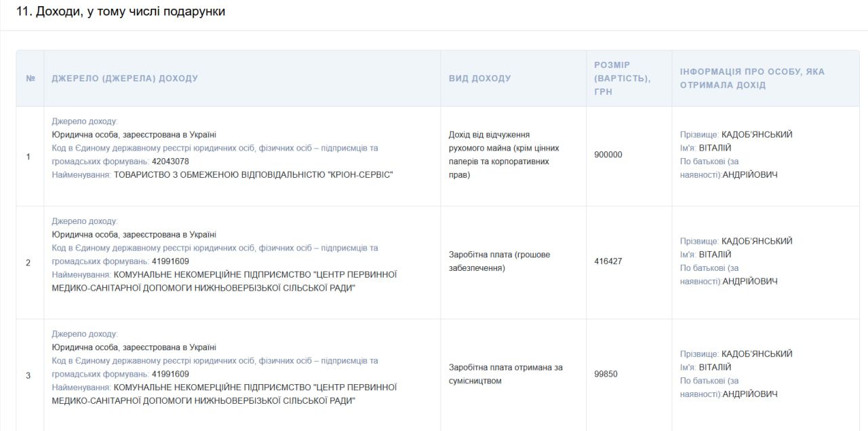This screenshot has width=868, height=431.
Task: Click patronymic АНДРІЙОВИЧ in row 3
Action: [749, 394]
